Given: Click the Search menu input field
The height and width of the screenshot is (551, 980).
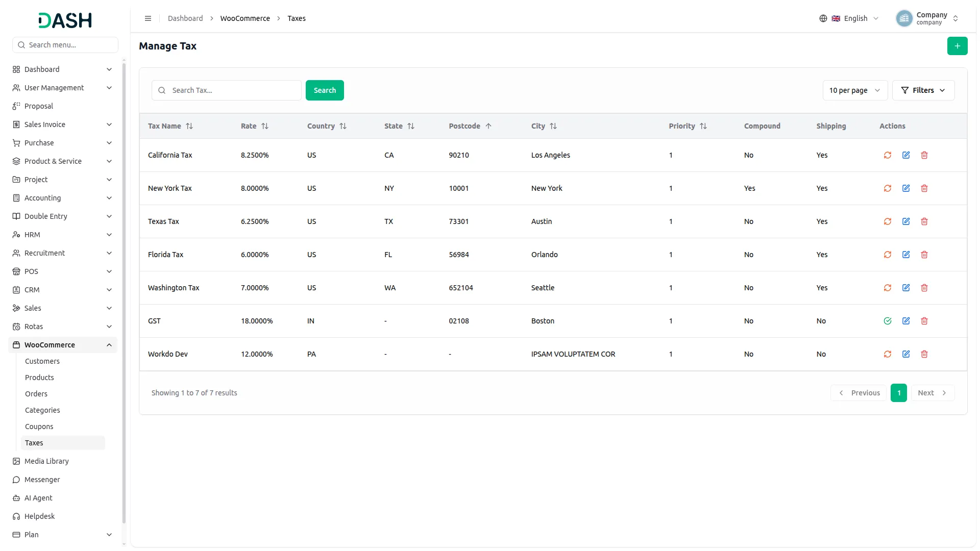Looking at the screenshot, I should click(65, 45).
